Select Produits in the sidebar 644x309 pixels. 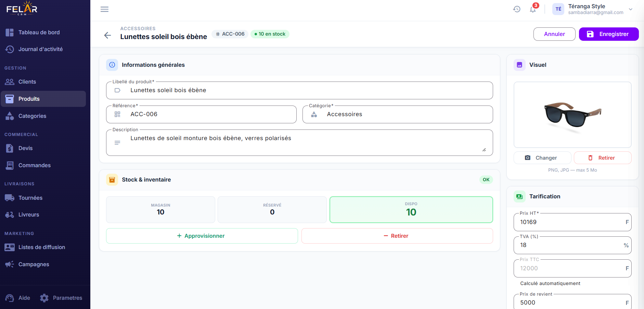(43, 99)
